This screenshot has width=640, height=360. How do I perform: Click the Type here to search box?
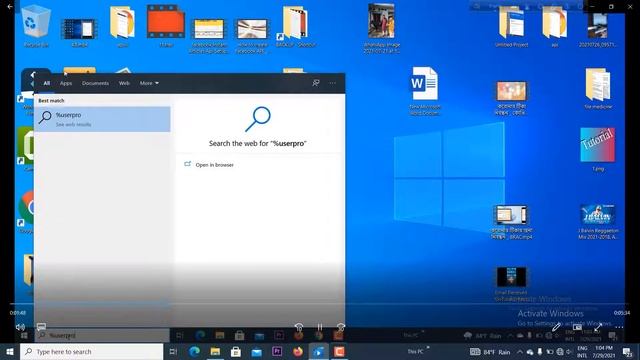91,351
